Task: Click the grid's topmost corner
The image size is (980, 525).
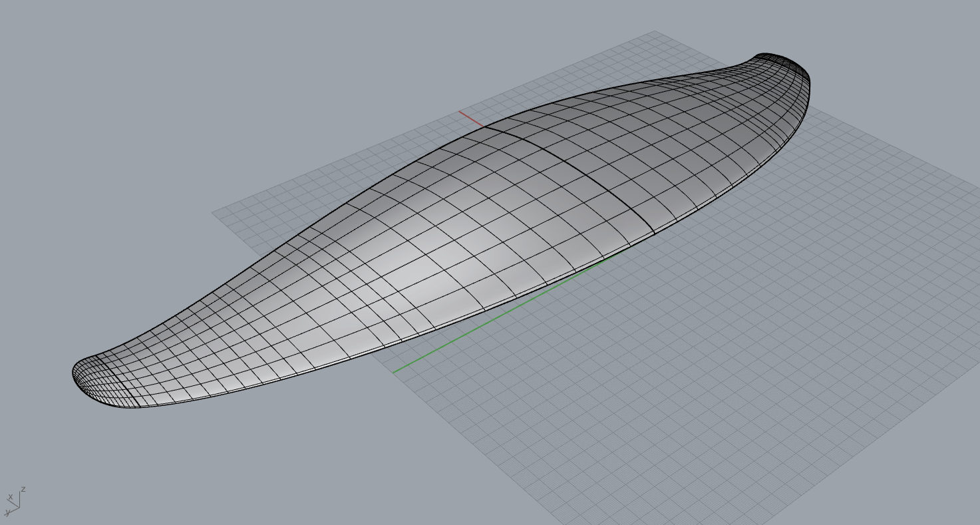Action: 655,31
